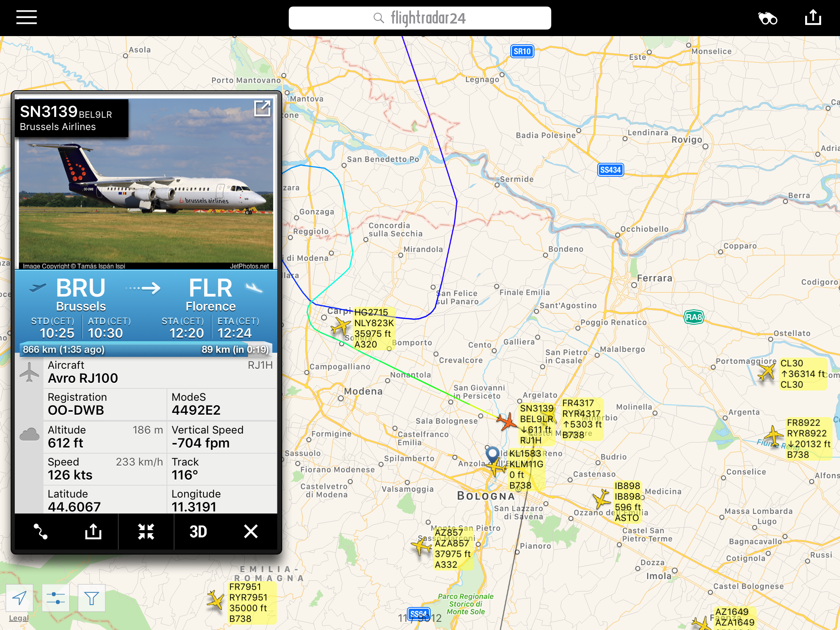Viewport: 840px width, 630px height.
Task: Click the flightradar24 search field
Action: coord(420,18)
